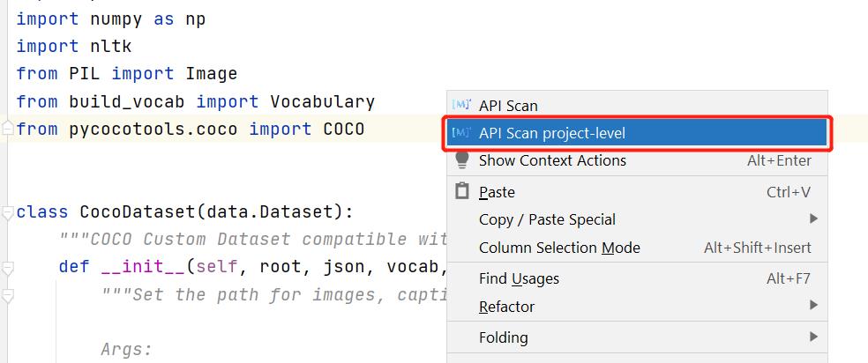Expand the Folding submenu arrow
The image size is (868, 363).
[813, 337]
